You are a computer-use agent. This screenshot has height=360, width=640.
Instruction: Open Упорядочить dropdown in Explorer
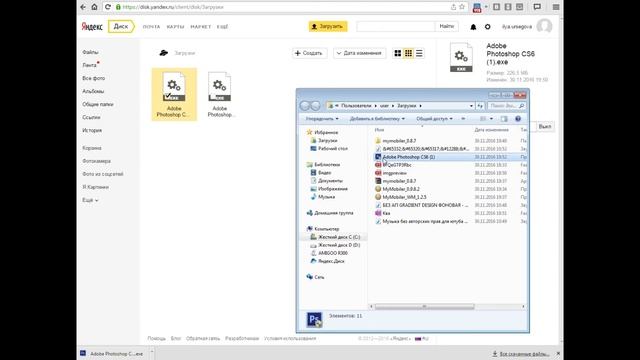pos(322,119)
